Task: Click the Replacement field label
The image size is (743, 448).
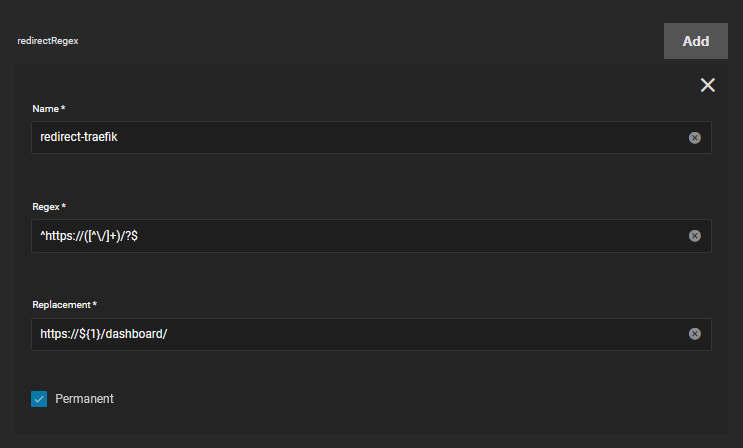Action: pos(65,304)
